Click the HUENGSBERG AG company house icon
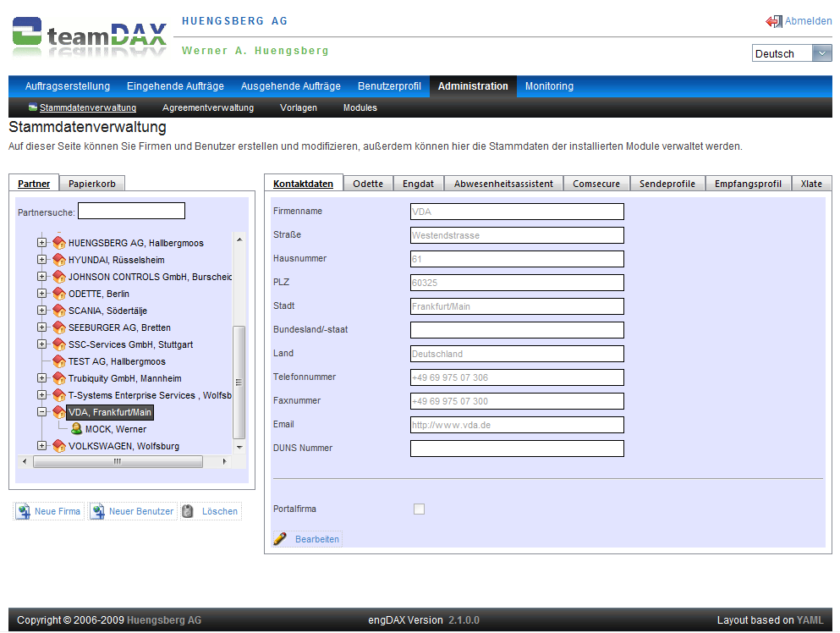Screen dimensions: 840x633 point(59,243)
